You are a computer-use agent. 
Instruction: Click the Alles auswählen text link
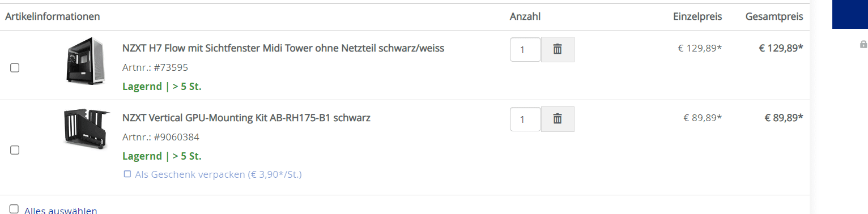click(x=61, y=210)
